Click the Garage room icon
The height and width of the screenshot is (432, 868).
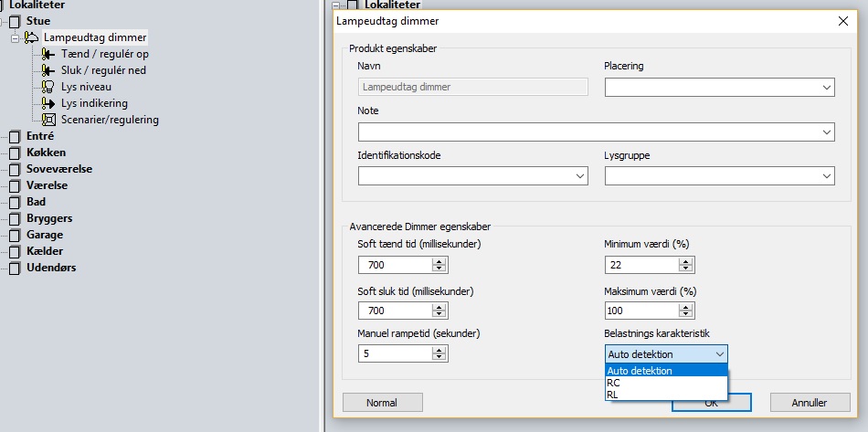[15, 235]
